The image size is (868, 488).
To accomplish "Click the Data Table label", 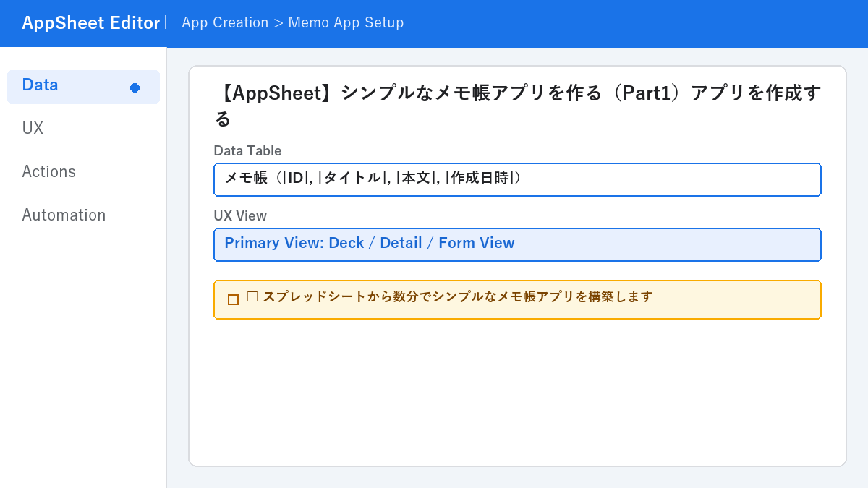I will click(247, 150).
